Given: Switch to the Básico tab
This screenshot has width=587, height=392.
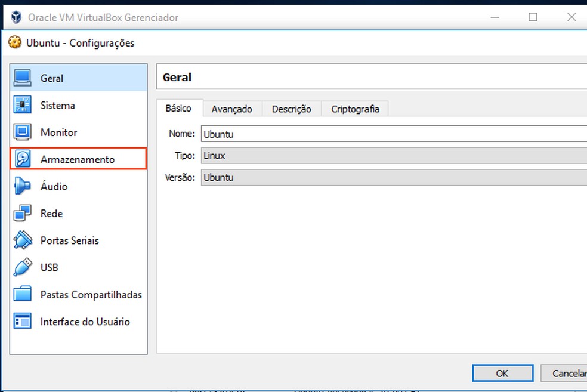Looking at the screenshot, I should click(178, 108).
